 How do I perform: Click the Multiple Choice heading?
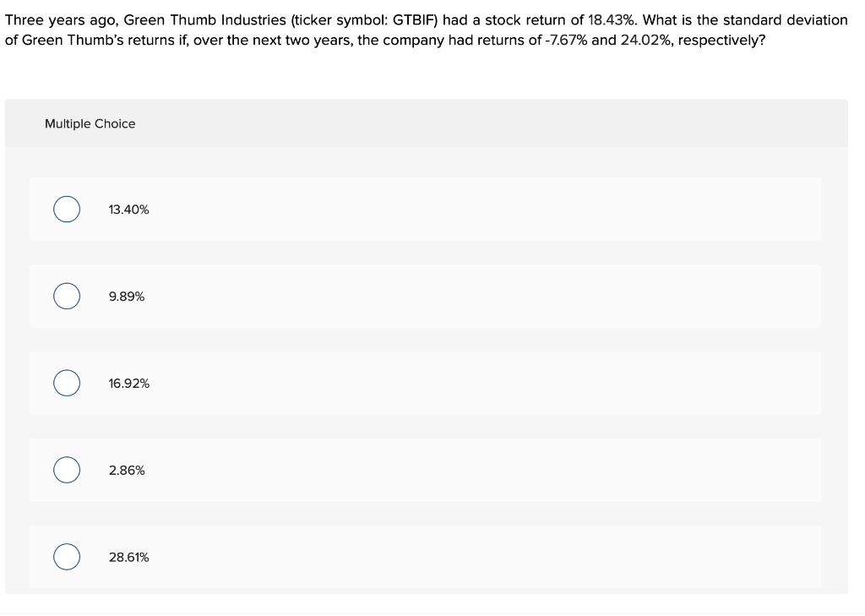point(90,123)
